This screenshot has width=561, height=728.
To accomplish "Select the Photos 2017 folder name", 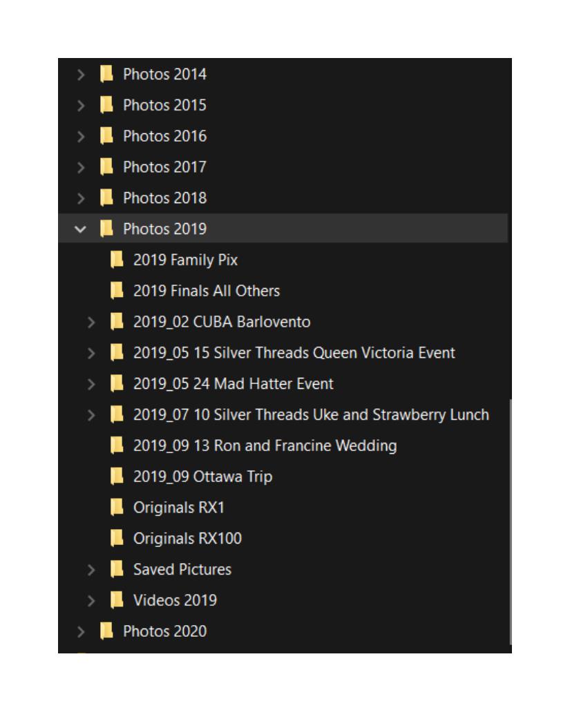I will click(164, 167).
